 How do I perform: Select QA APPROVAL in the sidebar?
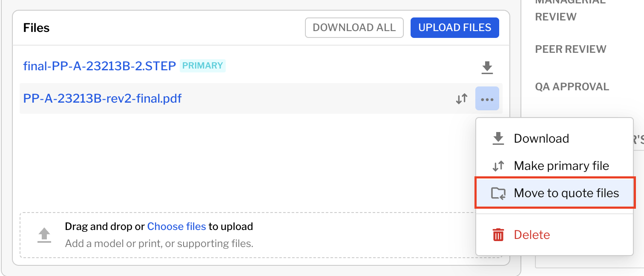coord(572,86)
